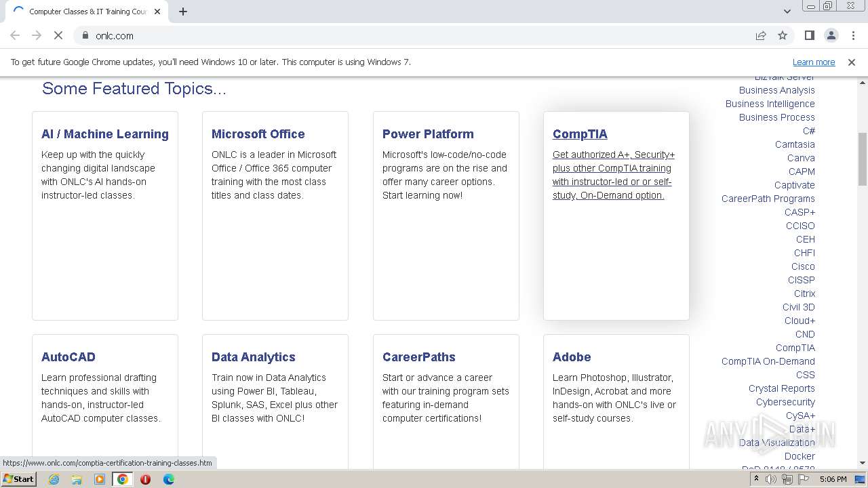
Task: Open Learn more link about Chrome updates
Action: click(814, 62)
